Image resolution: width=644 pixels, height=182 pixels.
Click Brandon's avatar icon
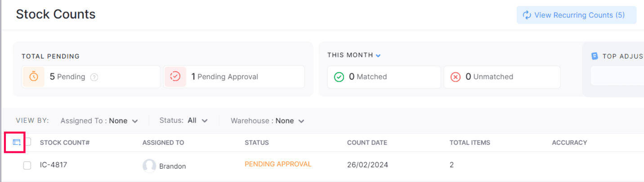[x=149, y=166]
